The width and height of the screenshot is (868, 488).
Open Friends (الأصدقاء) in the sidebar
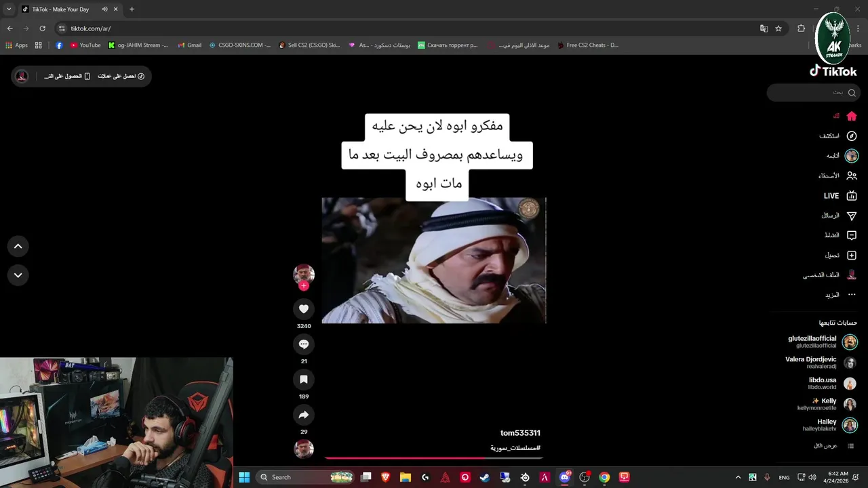coord(837,176)
